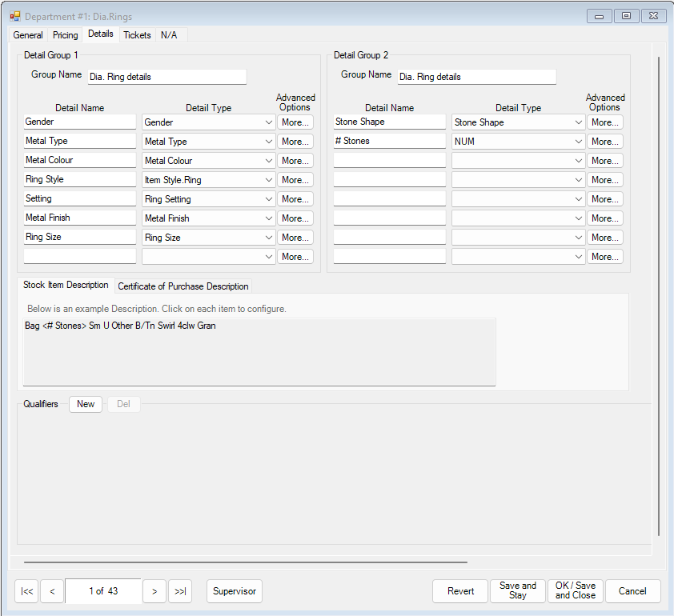The width and height of the screenshot is (674, 616).
Task: Click the previous record arrow
Action: coord(52,591)
